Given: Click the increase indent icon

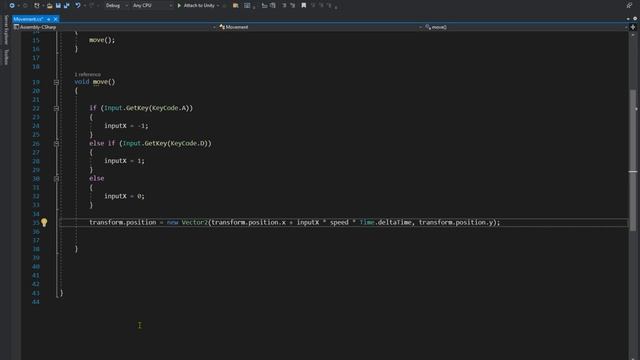Looking at the screenshot, I should (x=293, y=6).
